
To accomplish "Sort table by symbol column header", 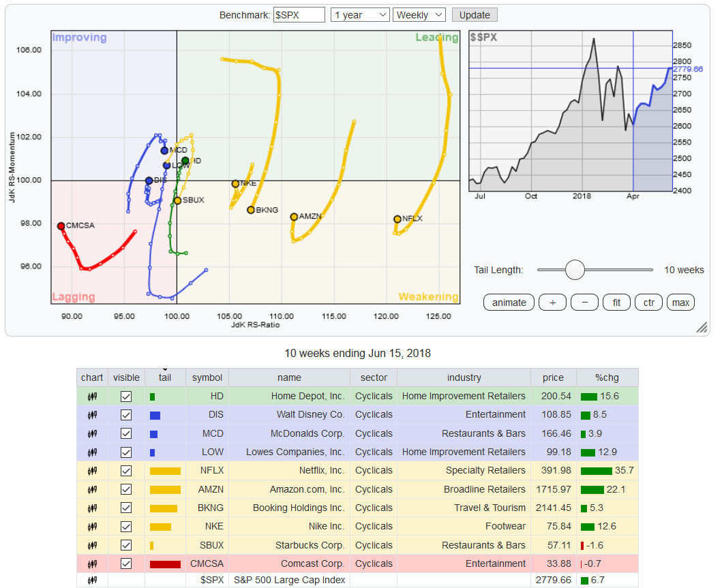I will (207, 377).
